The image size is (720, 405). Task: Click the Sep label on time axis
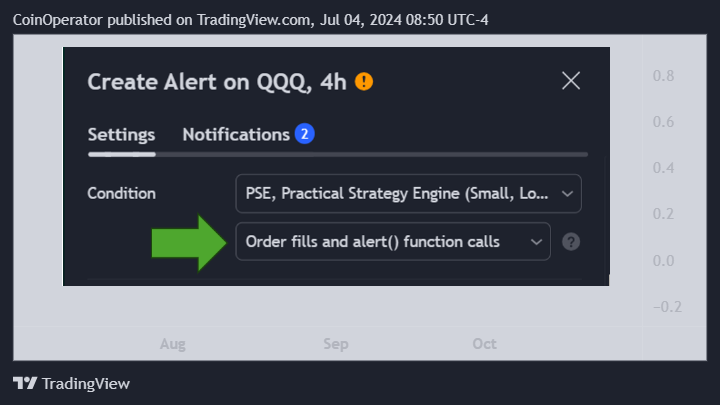point(336,344)
